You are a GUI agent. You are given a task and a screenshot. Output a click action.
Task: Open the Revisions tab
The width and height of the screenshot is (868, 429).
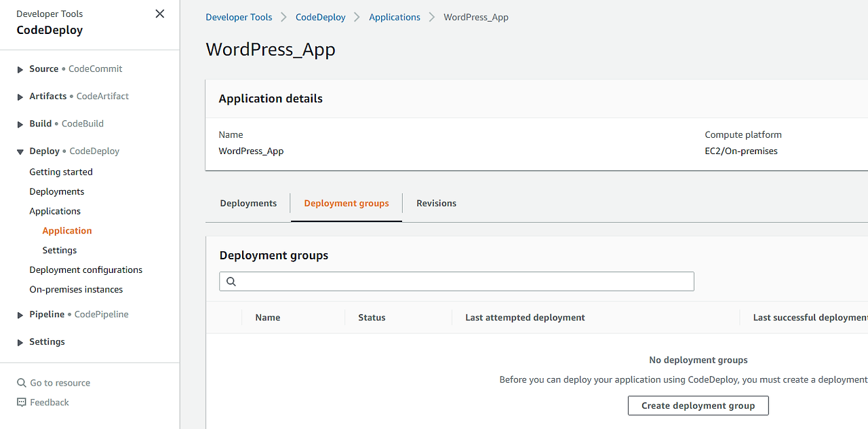(436, 203)
